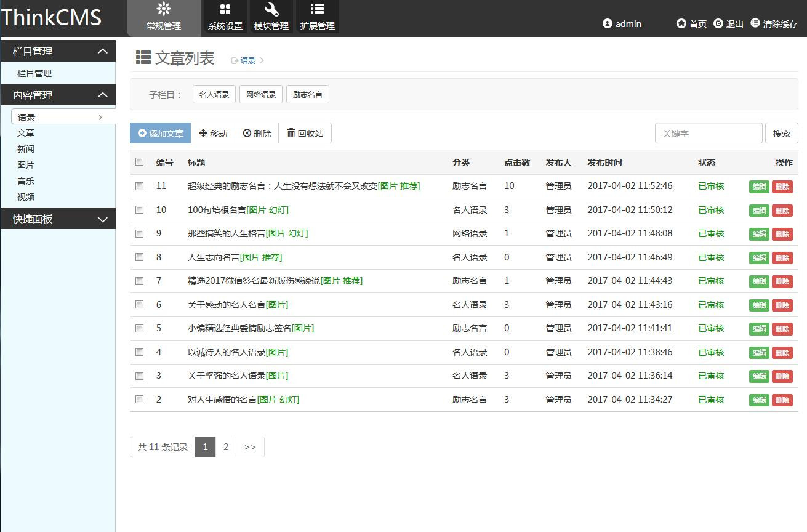Toggle the select-all checkbox in table header
This screenshot has width=807, height=532.
140,162
